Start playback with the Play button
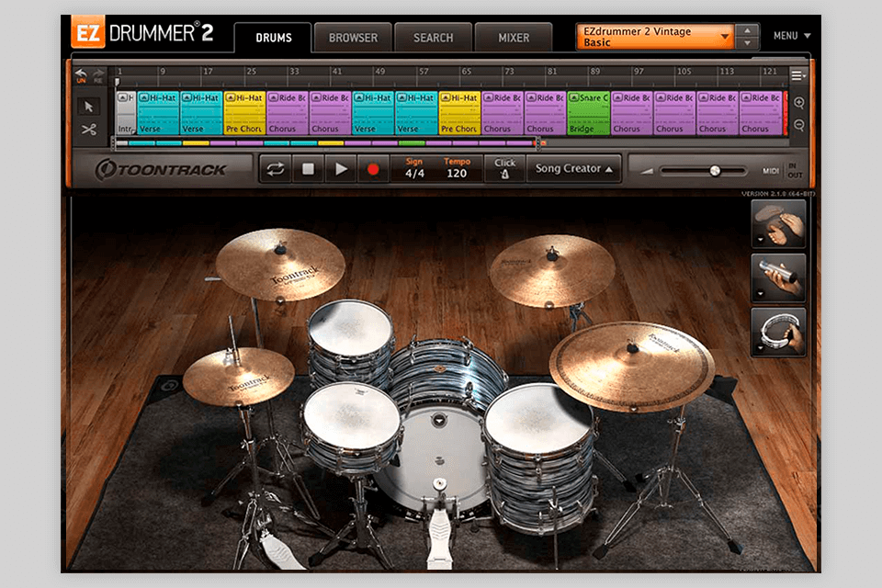This screenshot has width=882, height=588. coord(341,169)
